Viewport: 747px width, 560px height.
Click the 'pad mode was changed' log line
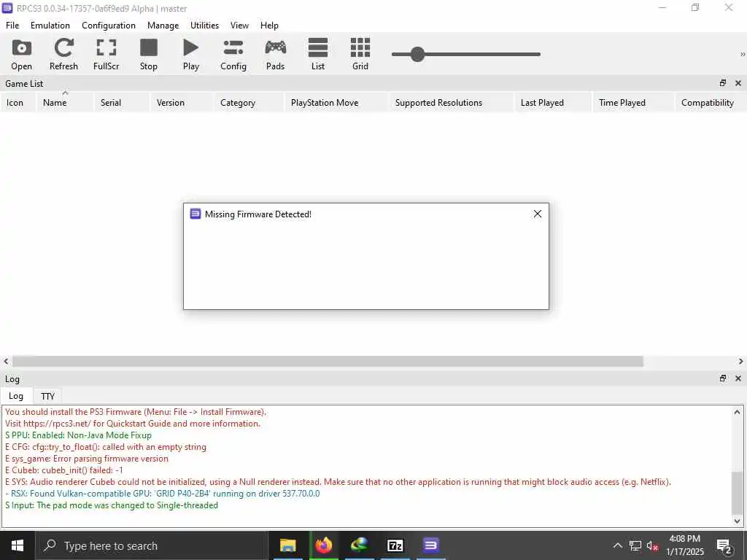pyautogui.click(x=112, y=505)
